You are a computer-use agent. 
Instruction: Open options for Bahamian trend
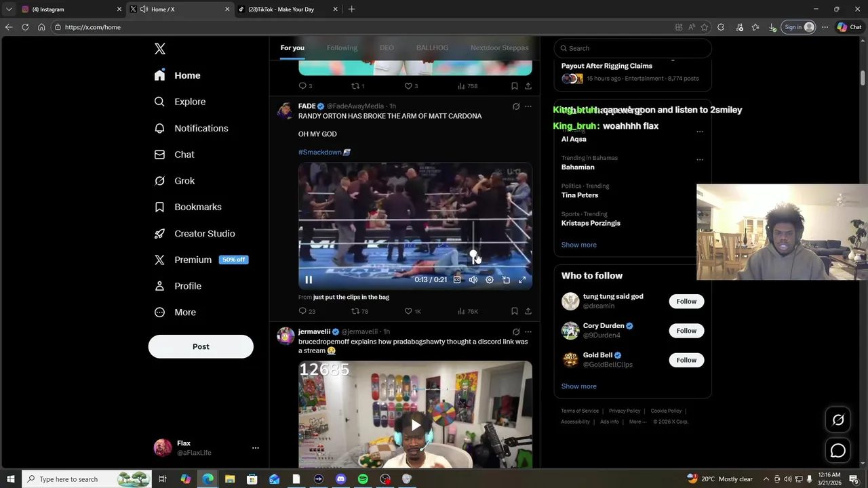click(x=700, y=160)
